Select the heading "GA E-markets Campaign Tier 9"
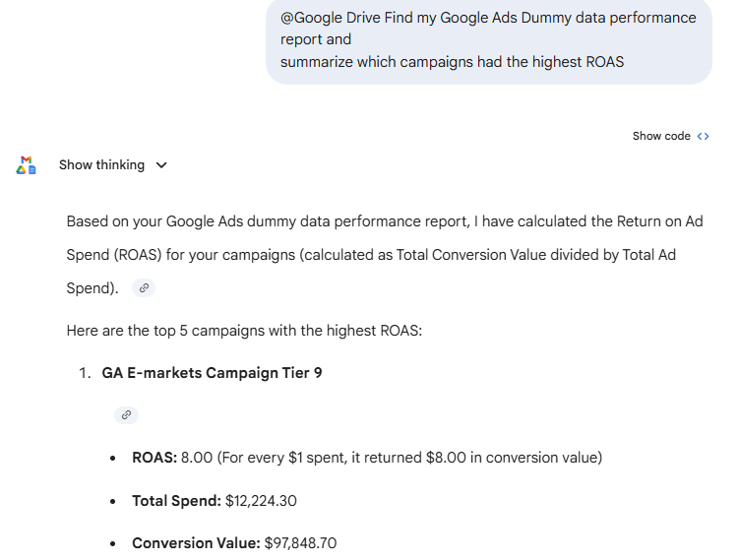738x560 pixels. pyautogui.click(x=212, y=373)
